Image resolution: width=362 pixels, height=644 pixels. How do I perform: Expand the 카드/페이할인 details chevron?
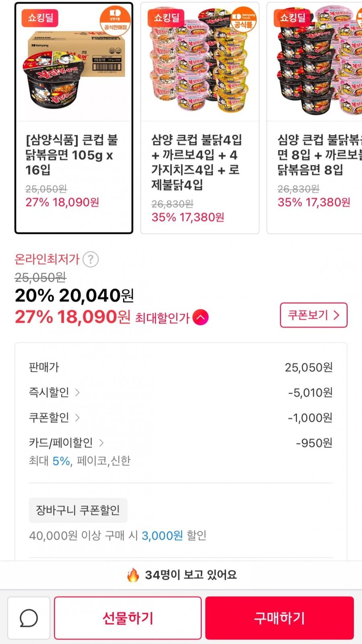101,443
